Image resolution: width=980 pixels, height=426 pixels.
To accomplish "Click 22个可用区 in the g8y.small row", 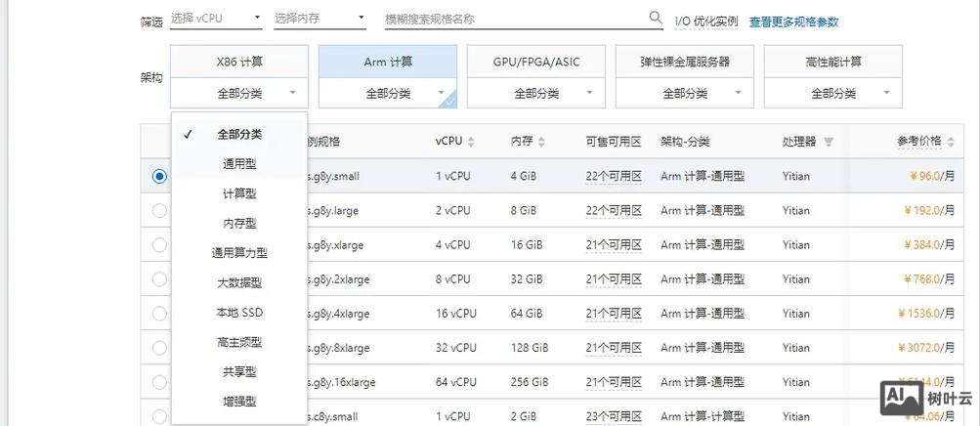I will click(614, 176).
